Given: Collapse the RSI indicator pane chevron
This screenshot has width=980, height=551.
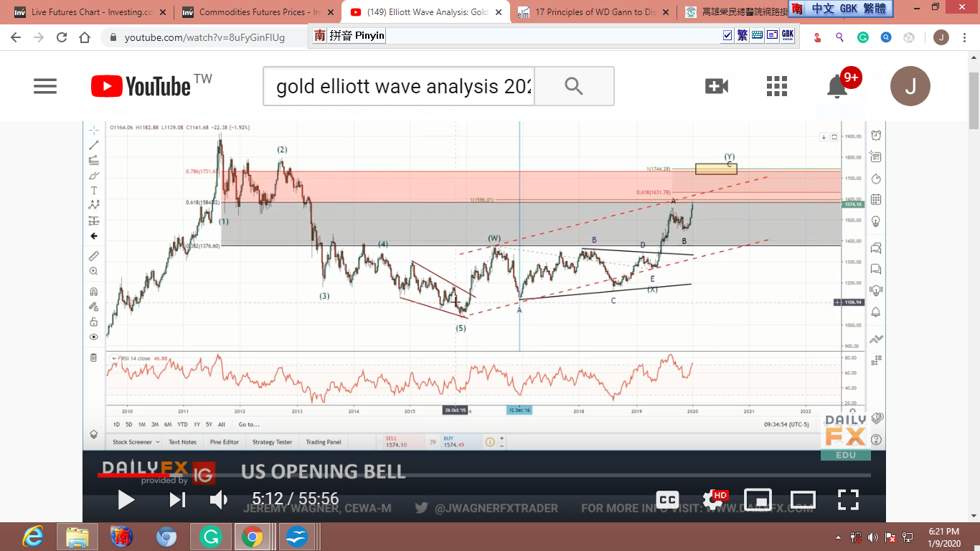Looking at the screenshot, I should point(113,357).
